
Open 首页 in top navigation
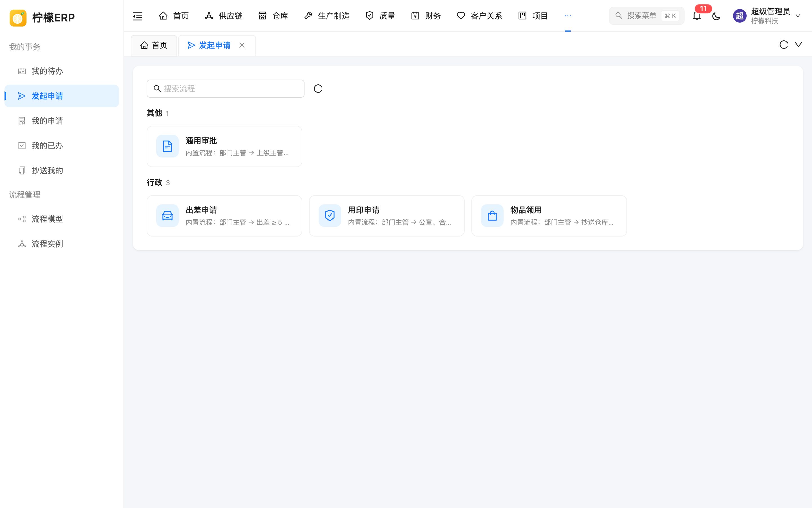click(173, 16)
